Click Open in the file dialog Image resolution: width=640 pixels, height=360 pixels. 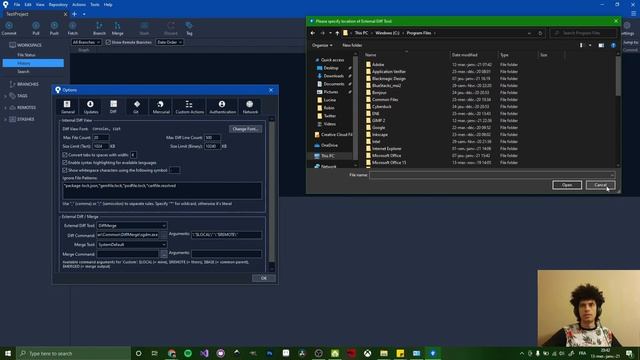[567, 185]
